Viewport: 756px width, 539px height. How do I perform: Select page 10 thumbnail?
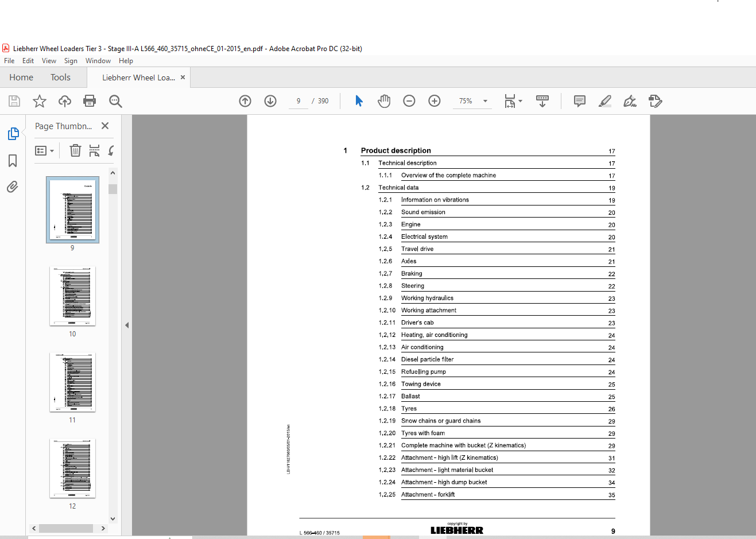tap(72, 296)
